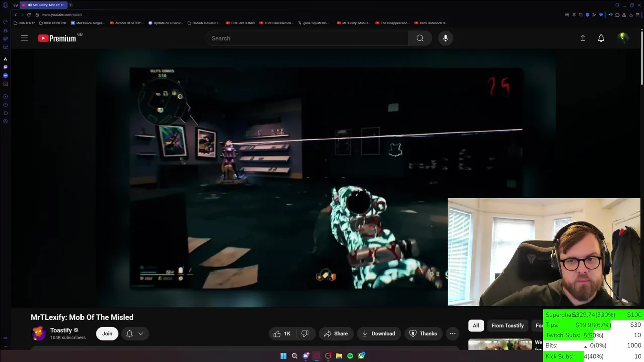
Task: Open the gone 'squatchin X bookmark
Action: (x=313, y=23)
